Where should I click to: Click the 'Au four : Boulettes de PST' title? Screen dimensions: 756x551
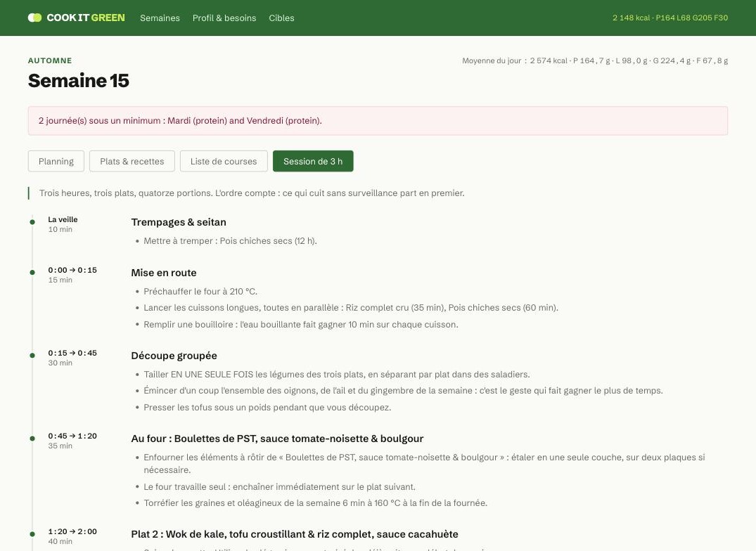click(x=277, y=439)
